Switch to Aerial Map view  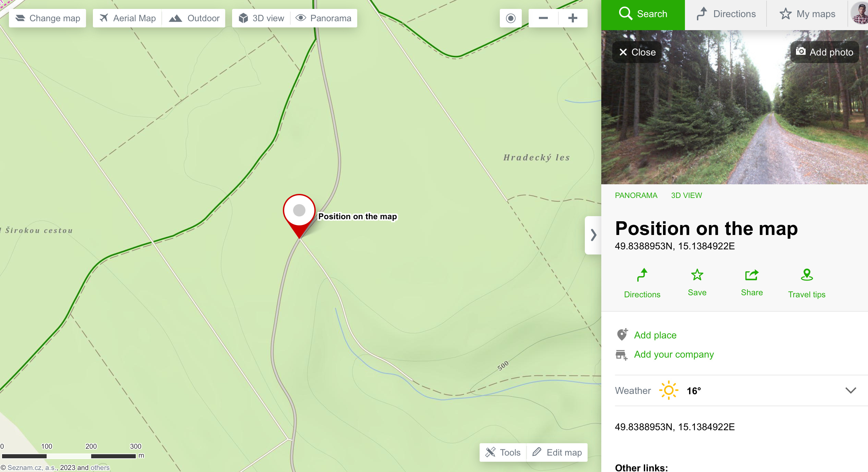pyautogui.click(x=128, y=18)
